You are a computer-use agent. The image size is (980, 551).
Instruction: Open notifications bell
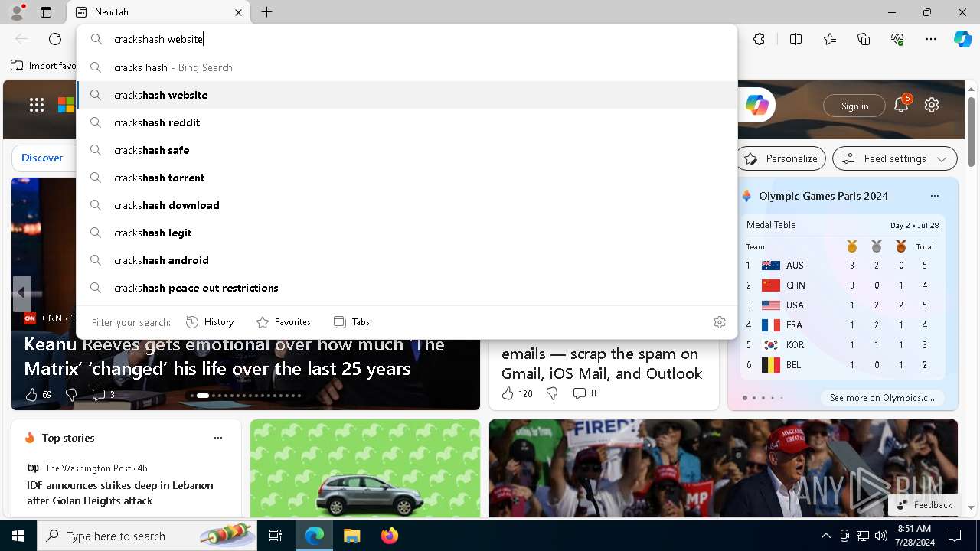click(901, 105)
